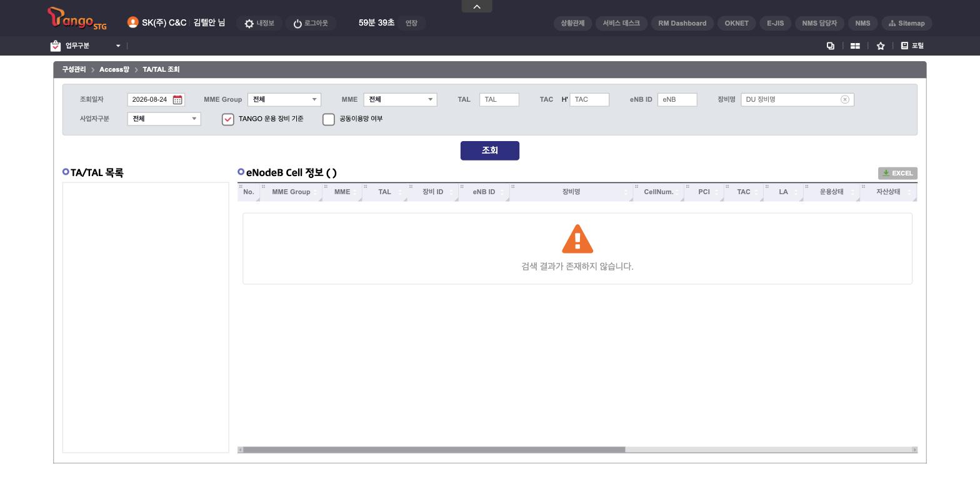This screenshot has width=980, height=482.
Task: Sort by the 장비명 column header
Action: (x=571, y=192)
